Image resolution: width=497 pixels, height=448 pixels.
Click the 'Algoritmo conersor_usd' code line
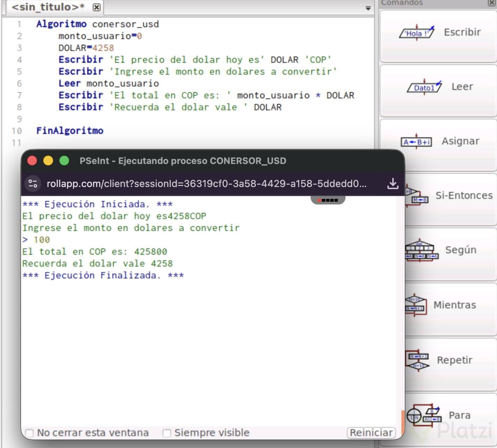98,24
